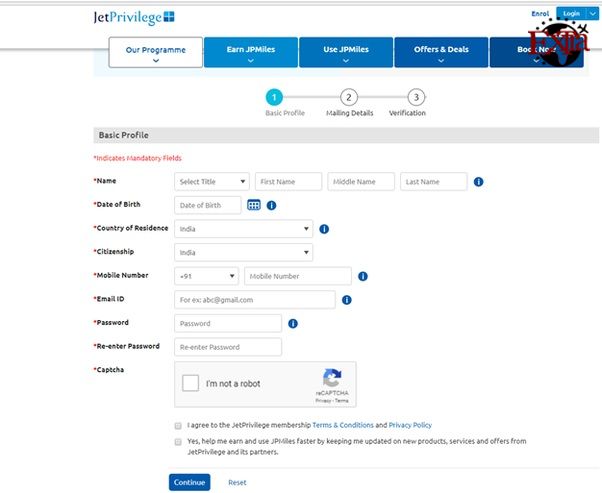The width and height of the screenshot is (602, 493).
Task: Click the Mobile Number field
Action: [x=298, y=276]
